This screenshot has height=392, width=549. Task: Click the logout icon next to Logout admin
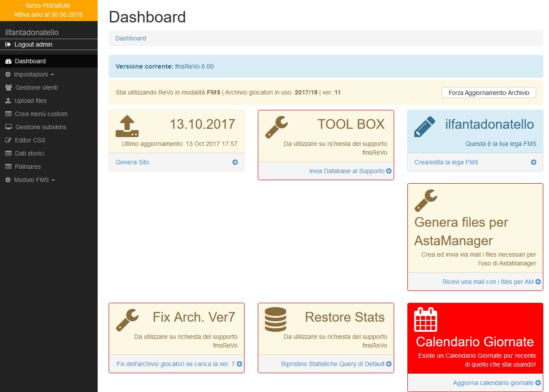pyautogui.click(x=8, y=44)
